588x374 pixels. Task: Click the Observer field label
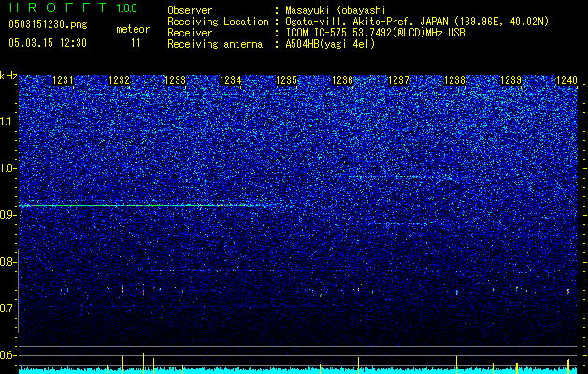click(190, 10)
